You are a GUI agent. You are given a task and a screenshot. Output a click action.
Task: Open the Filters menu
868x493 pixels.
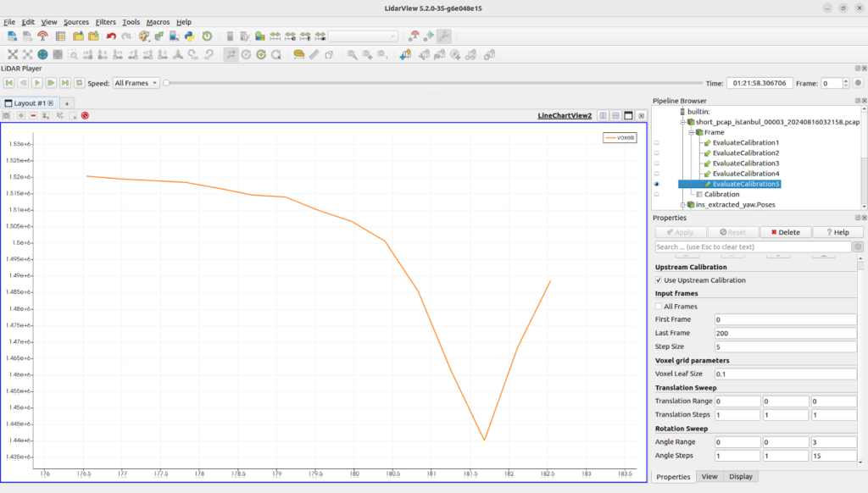[x=105, y=22]
